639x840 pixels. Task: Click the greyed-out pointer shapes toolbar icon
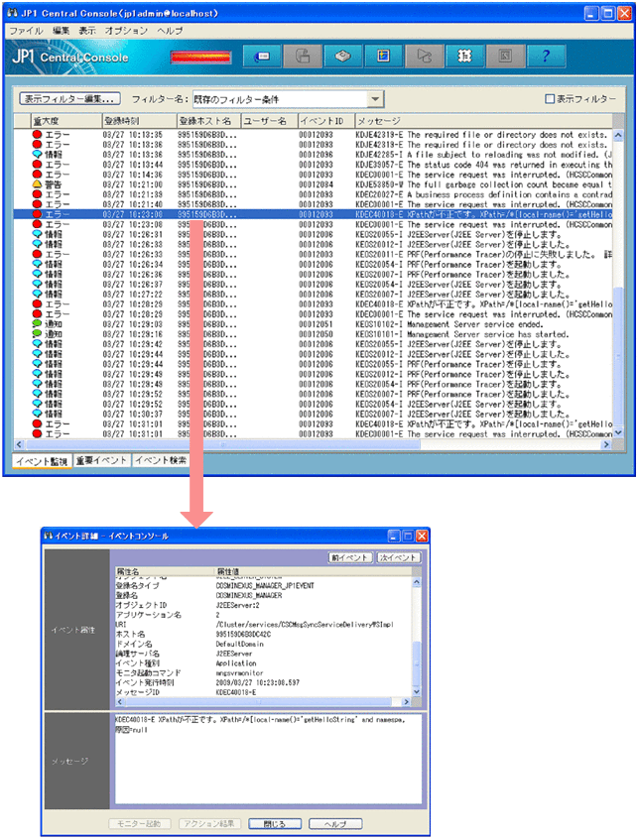pyautogui.click(x=424, y=57)
